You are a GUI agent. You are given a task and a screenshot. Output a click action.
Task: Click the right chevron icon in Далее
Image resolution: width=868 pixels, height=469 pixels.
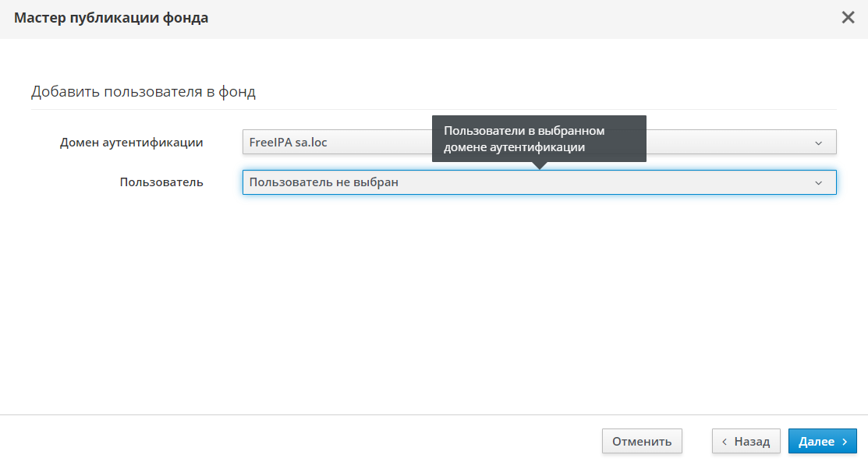pos(845,442)
